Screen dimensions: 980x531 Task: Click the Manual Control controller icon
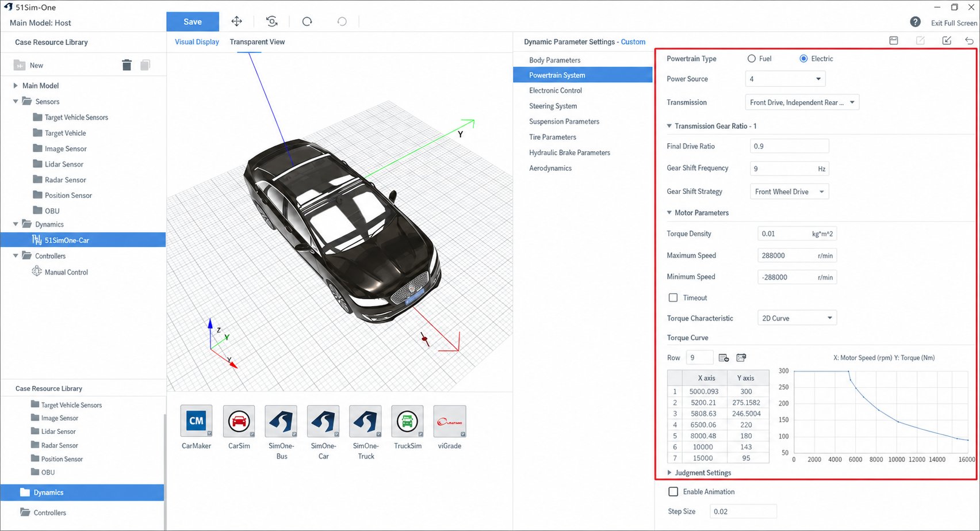click(37, 272)
